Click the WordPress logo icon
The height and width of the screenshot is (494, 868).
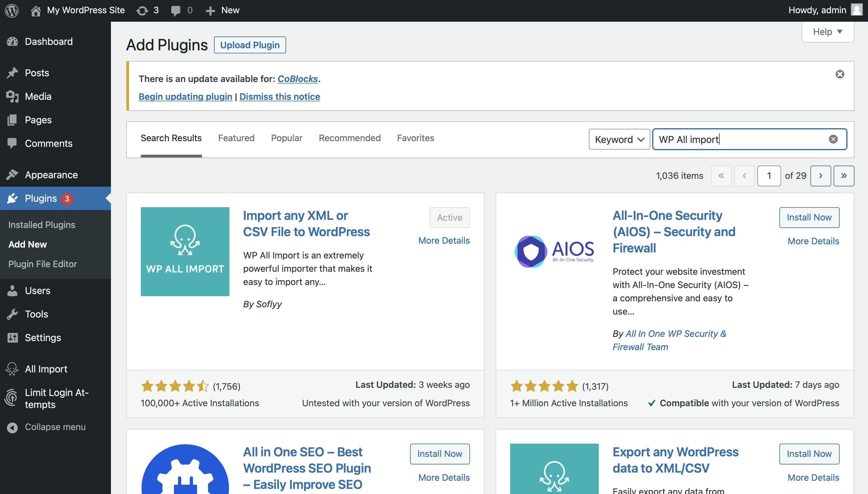[x=12, y=11]
